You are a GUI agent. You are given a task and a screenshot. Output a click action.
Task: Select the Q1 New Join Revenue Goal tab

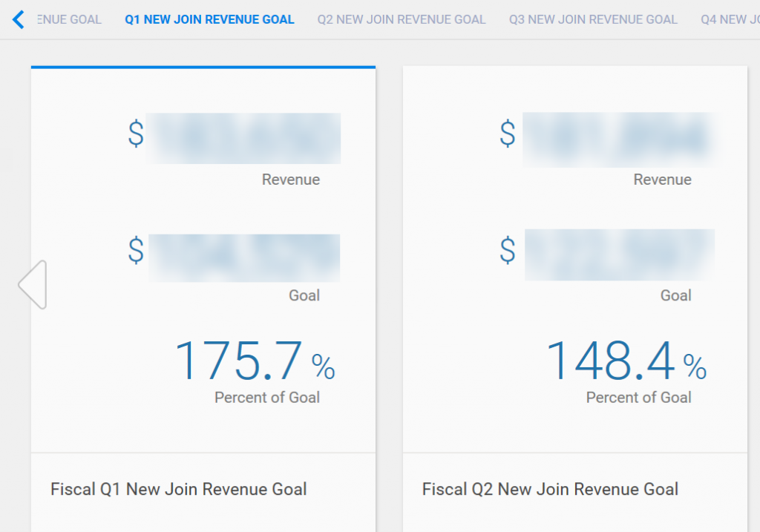(209, 20)
